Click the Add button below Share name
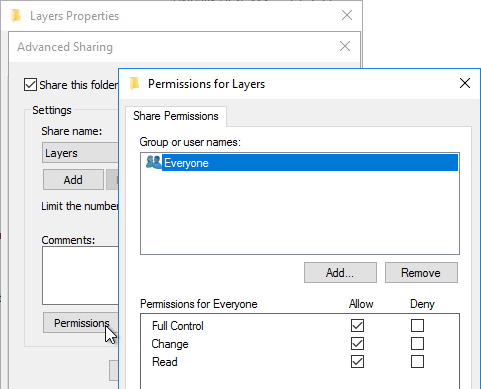The height and width of the screenshot is (389, 481). click(73, 180)
